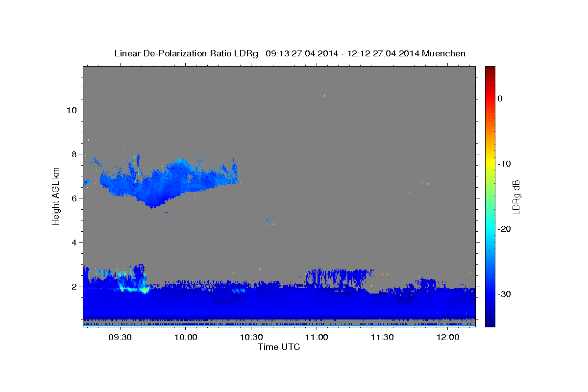Click the colorbar tick label '-30'

[504, 294]
